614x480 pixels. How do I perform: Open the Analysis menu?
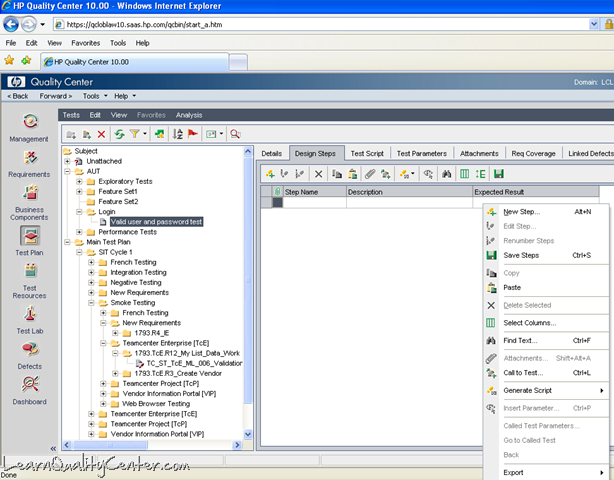pos(188,115)
